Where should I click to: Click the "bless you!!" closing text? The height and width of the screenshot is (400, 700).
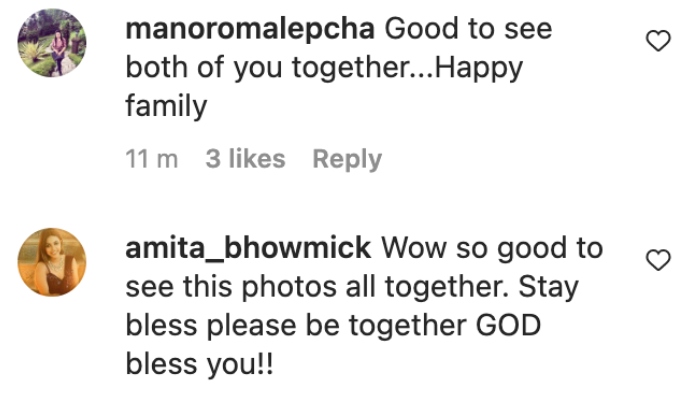point(200,365)
